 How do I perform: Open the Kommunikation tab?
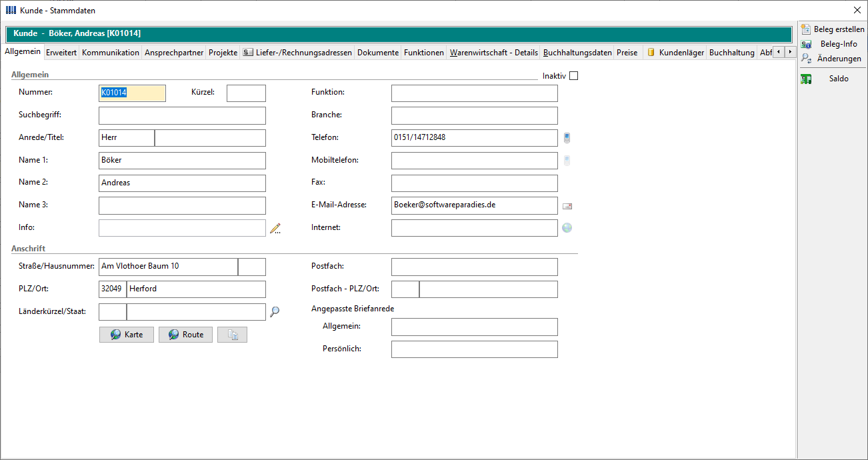111,53
